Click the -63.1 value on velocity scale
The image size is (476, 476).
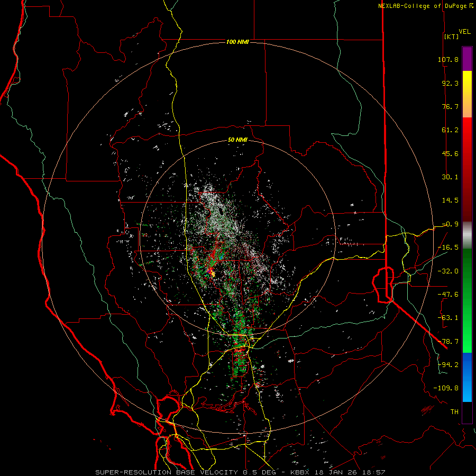pyautogui.click(x=448, y=318)
